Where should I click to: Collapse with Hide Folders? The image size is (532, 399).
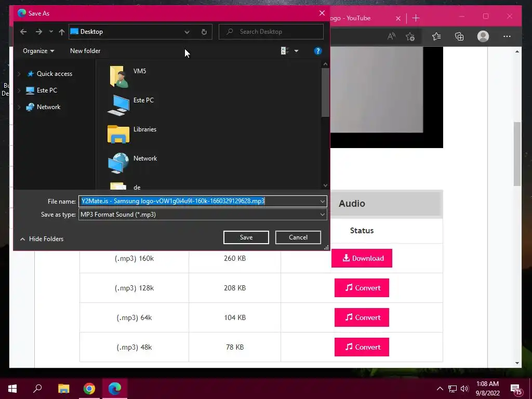(x=42, y=239)
